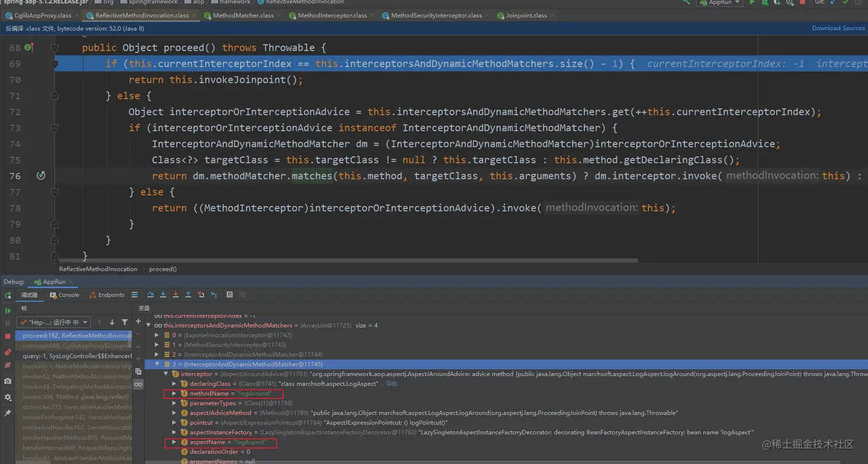Collapse the interceptor field node
This screenshot has width=868, height=464.
[166, 374]
